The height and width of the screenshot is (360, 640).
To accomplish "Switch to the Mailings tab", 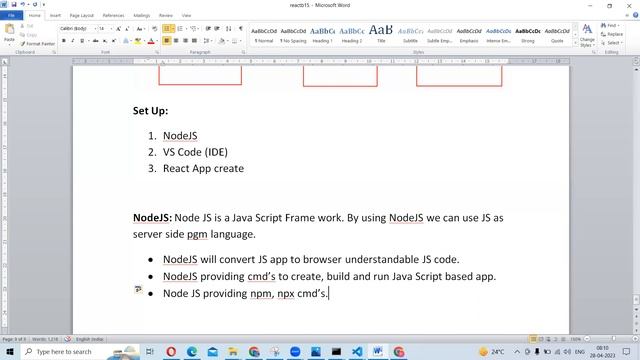I will pyautogui.click(x=142, y=16).
